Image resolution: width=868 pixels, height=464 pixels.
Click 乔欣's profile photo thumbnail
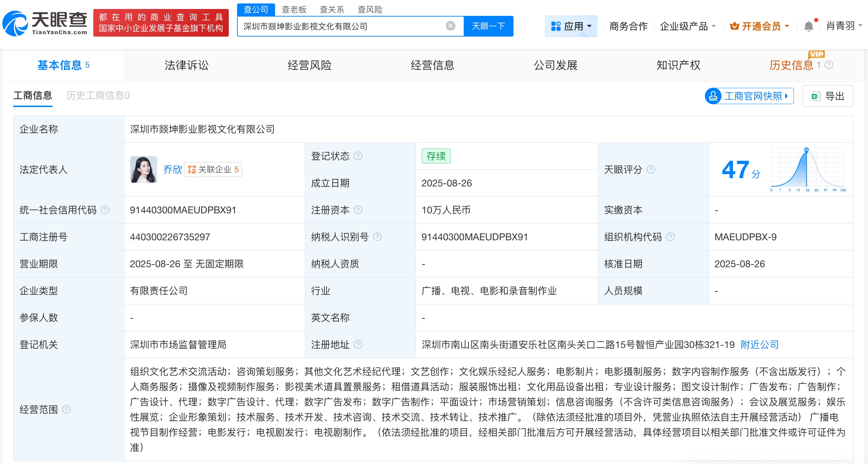[x=144, y=170]
